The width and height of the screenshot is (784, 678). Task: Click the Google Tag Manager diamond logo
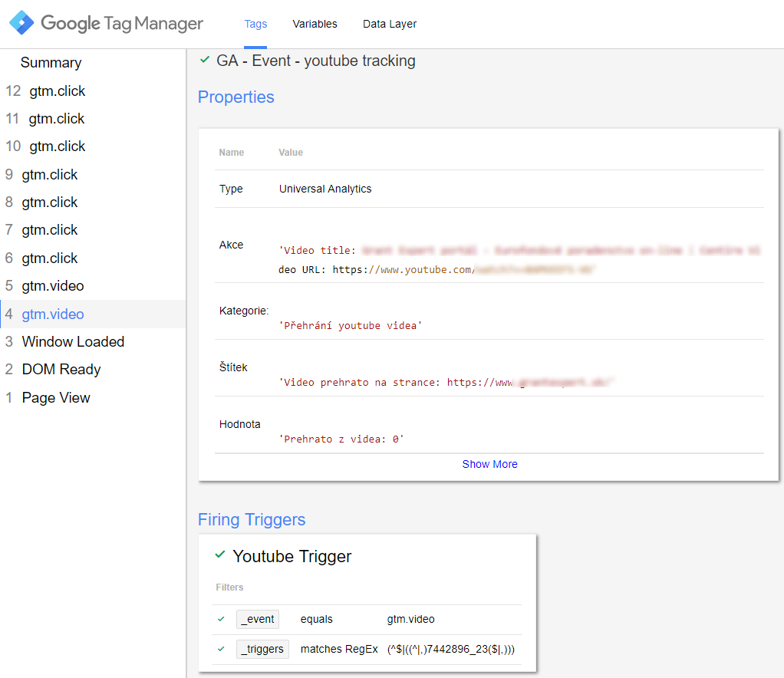tap(21, 22)
